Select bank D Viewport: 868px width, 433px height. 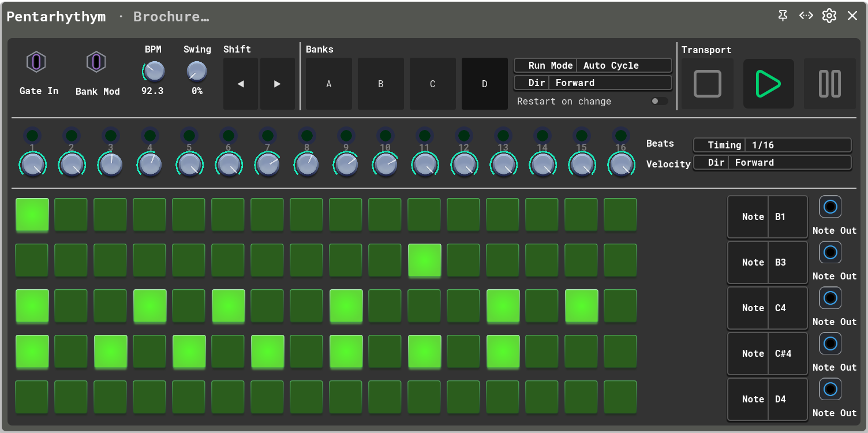pos(485,84)
